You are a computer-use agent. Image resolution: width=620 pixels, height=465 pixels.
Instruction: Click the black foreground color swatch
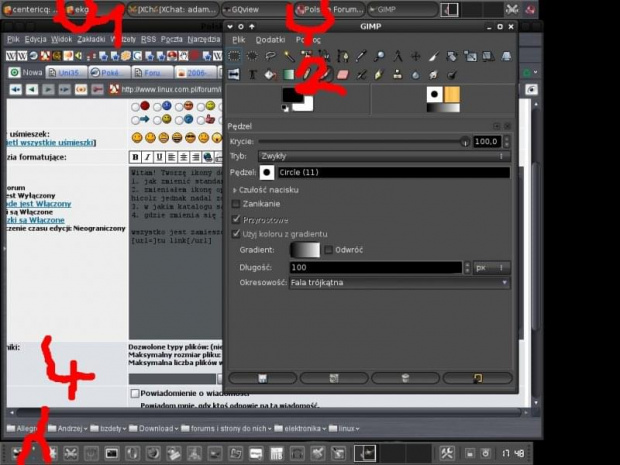pyautogui.click(x=293, y=95)
